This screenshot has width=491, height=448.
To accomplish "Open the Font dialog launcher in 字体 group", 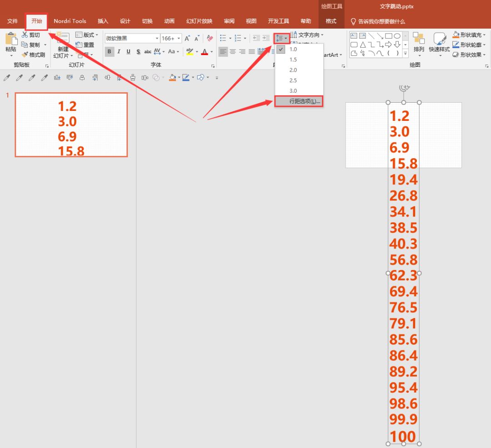I will coord(213,66).
